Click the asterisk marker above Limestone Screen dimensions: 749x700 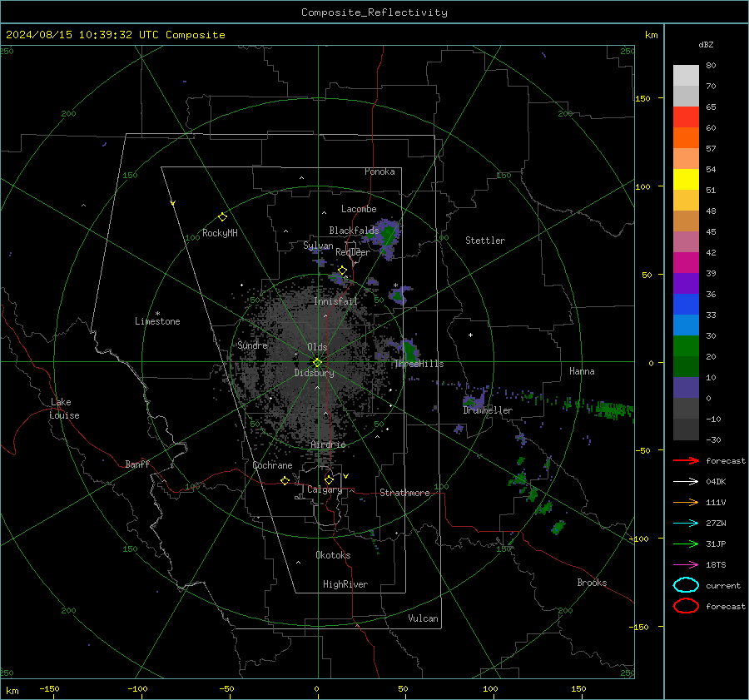(x=157, y=314)
